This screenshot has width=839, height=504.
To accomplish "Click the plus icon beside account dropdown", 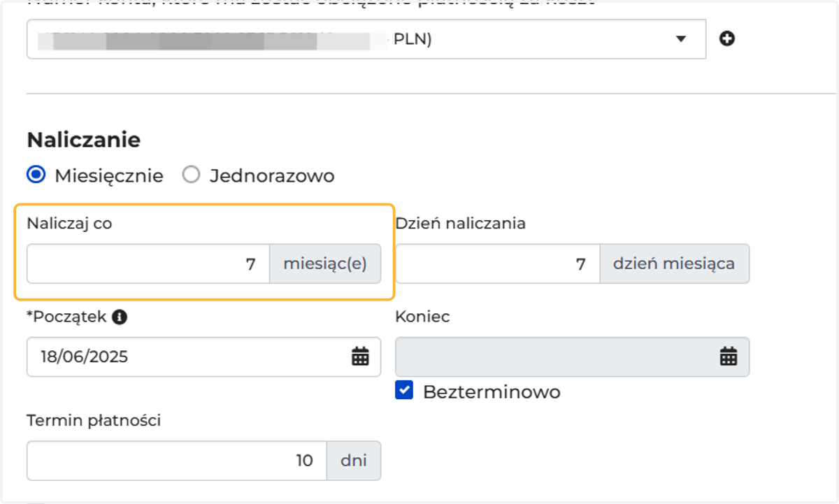I will (x=727, y=39).
